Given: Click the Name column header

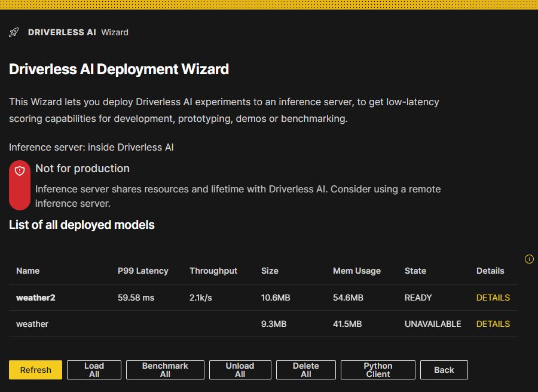Looking at the screenshot, I should [x=27, y=271].
